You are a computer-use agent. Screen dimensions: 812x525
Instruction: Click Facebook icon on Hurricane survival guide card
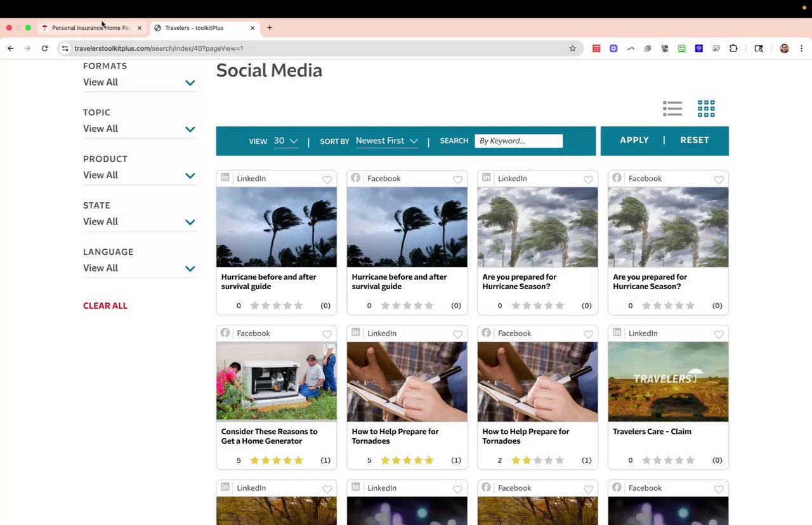(356, 178)
